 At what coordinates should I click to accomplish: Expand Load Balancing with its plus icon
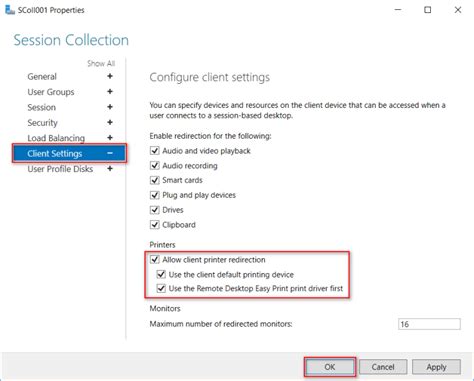(x=110, y=137)
